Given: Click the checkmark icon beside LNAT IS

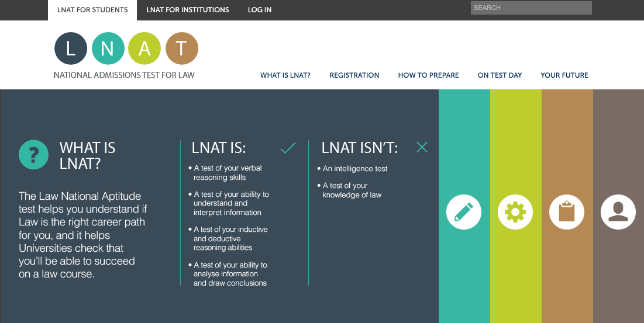Looking at the screenshot, I should click(288, 148).
